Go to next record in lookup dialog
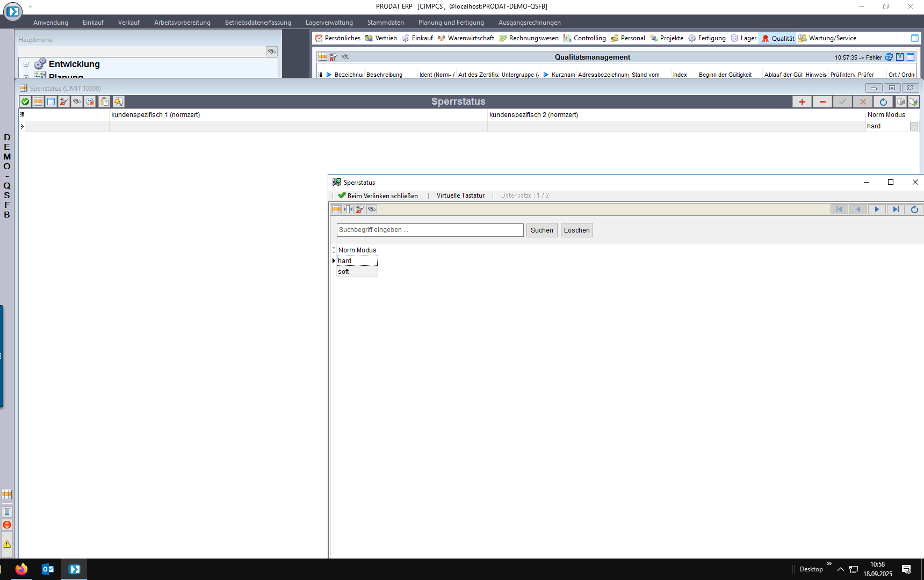The width and height of the screenshot is (924, 580). (877, 209)
